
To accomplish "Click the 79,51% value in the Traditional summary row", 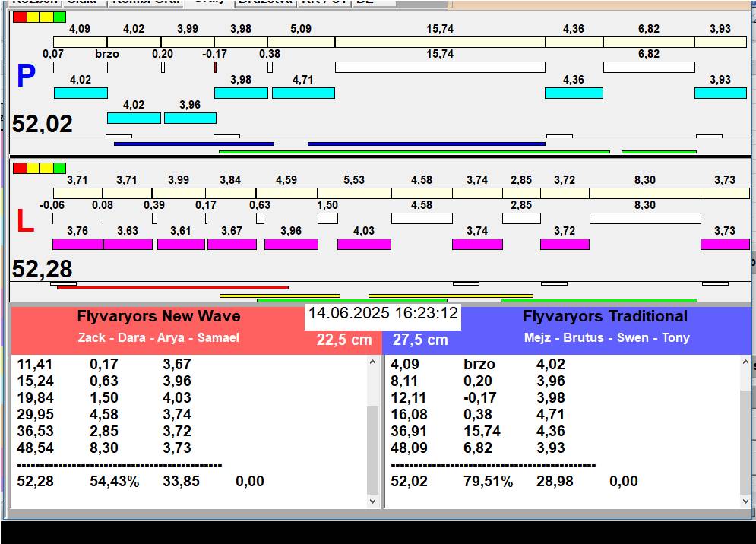I will point(488,481).
